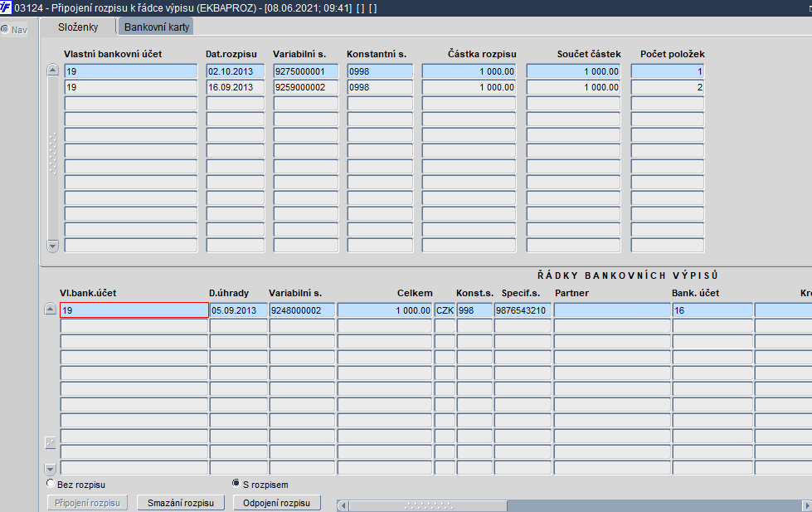Click the Partner column header
This screenshot has height=512, width=812.
571,293
